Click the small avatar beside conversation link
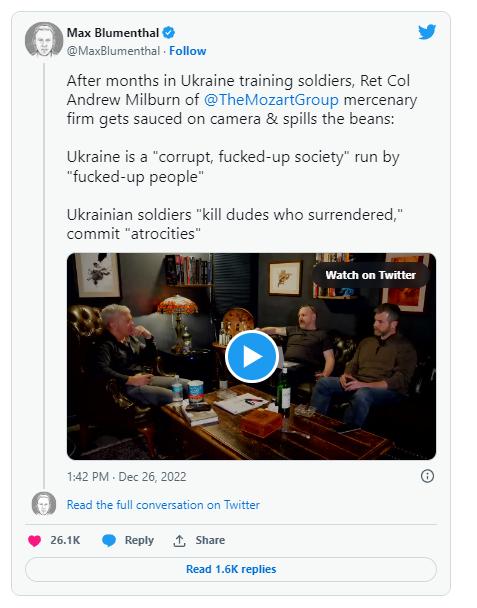The width and height of the screenshot is (477, 608). pos(44,504)
